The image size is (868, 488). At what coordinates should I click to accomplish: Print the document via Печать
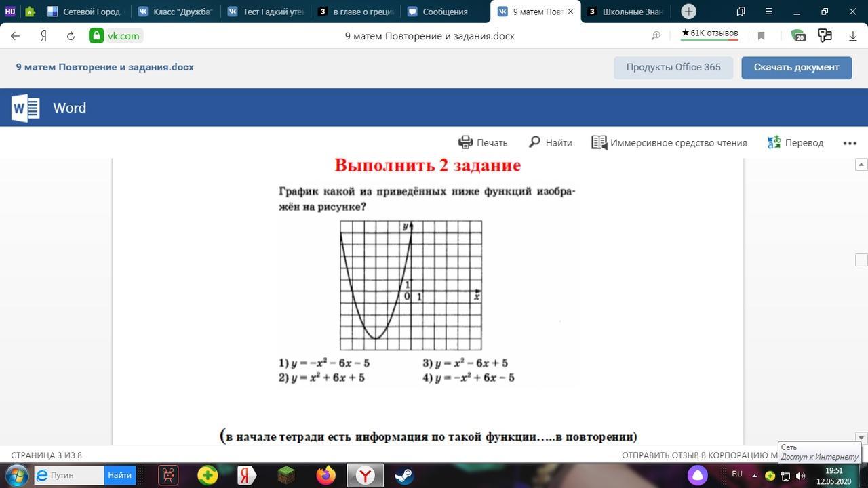483,142
